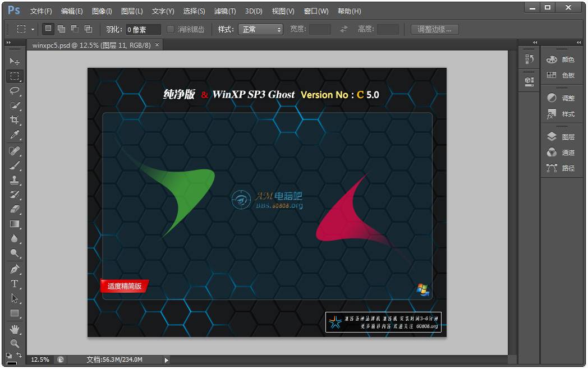Image resolution: width=588 pixels, height=369 pixels.
Task: Select the Rectangle shape tool
Action: coord(15,313)
